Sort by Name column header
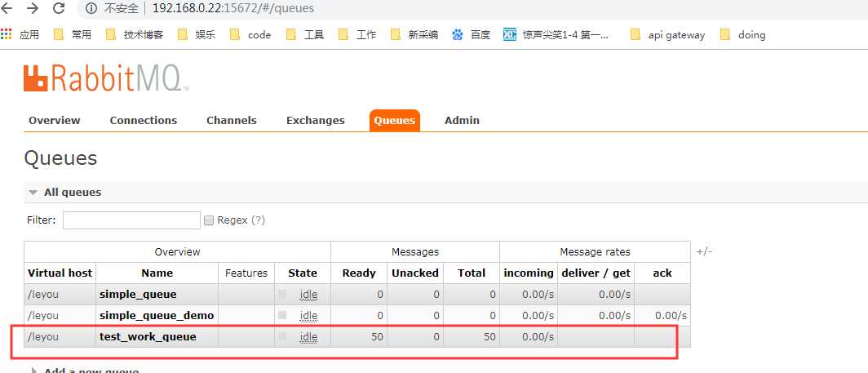Image resolution: width=868 pixels, height=373 pixels. [x=157, y=273]
